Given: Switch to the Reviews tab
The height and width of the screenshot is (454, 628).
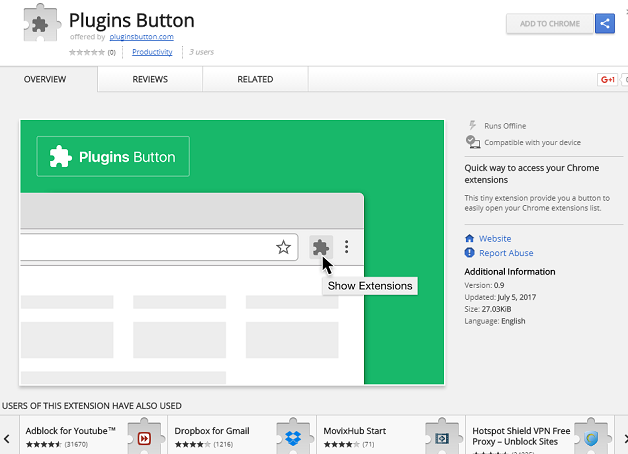Looking at the screenshot, I should pyautogui.click(x=150, y=79).
